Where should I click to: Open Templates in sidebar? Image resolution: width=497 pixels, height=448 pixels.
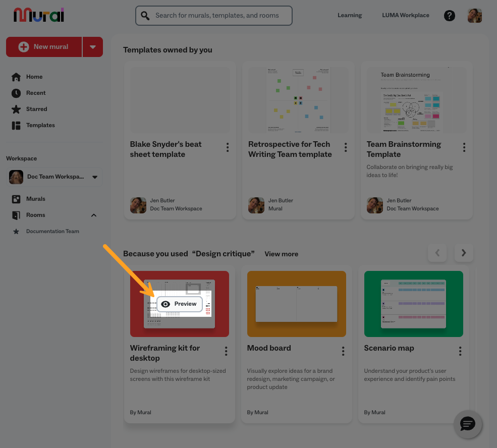tap(40, 126)
